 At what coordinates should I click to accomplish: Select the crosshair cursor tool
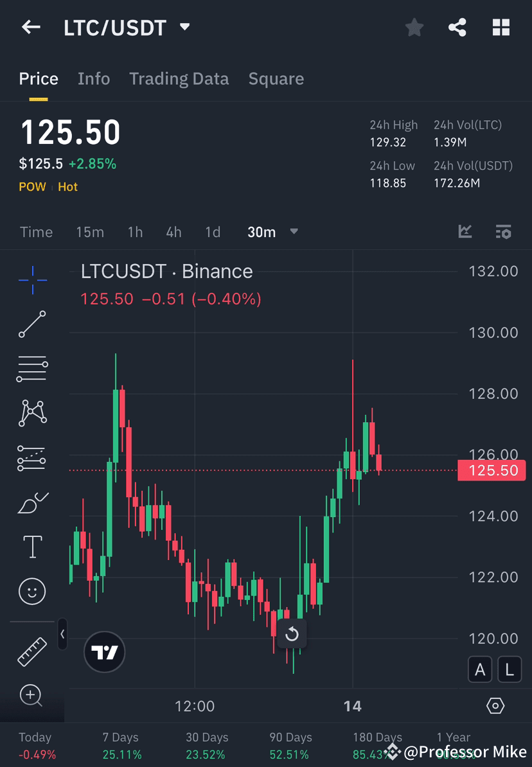click(x=32, y=280)
